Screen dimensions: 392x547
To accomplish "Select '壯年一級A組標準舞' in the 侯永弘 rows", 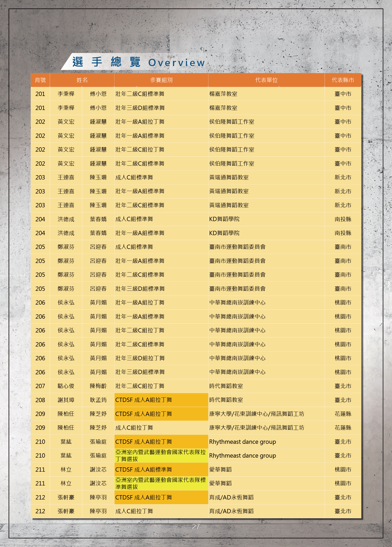I will click(x=140, y=316).
